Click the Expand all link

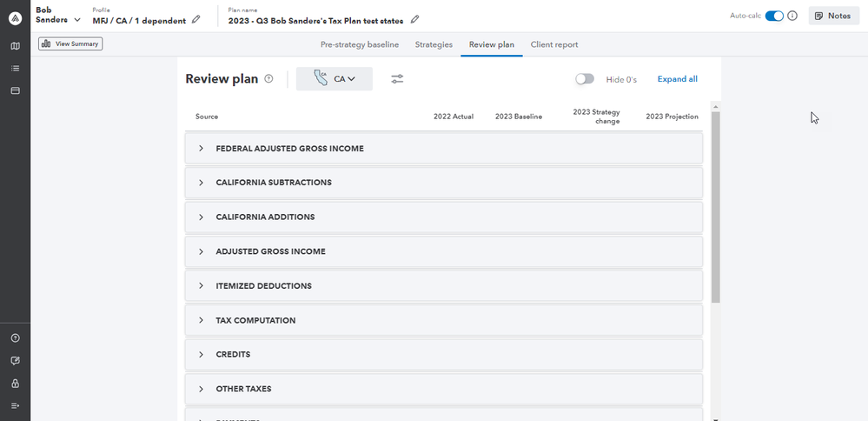click(x=677, y=79)
